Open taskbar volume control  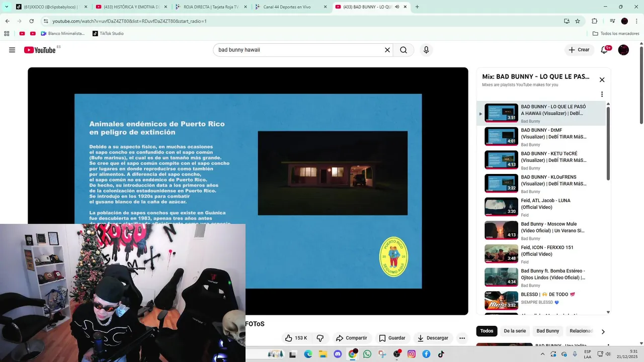coord(607,354)
